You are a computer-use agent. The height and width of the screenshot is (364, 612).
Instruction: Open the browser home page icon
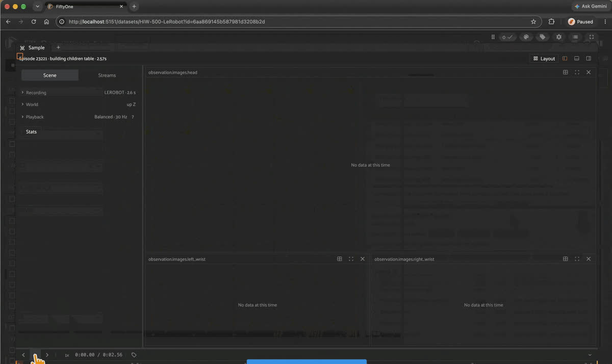click(46, 22)
